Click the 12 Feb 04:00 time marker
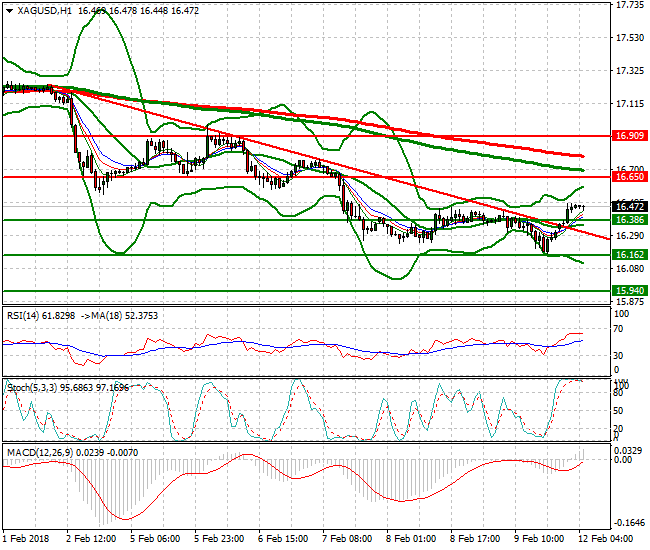650x550 pixels. (607, 539)
